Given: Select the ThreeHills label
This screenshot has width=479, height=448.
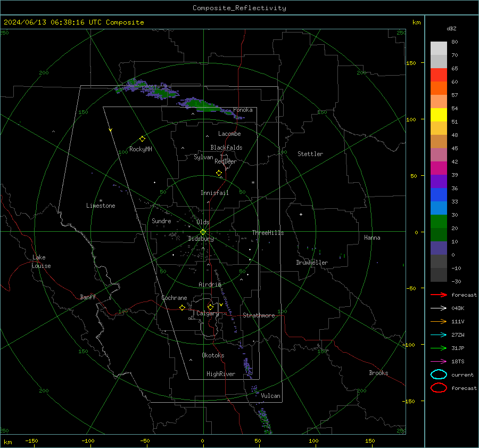Looking at the screenshot, I should (x=268, y=233).
